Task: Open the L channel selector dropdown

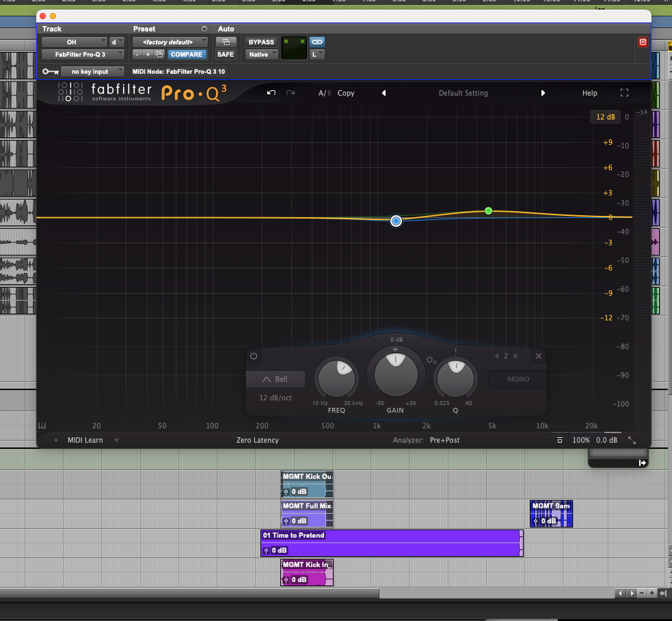Action: (317, 55)
